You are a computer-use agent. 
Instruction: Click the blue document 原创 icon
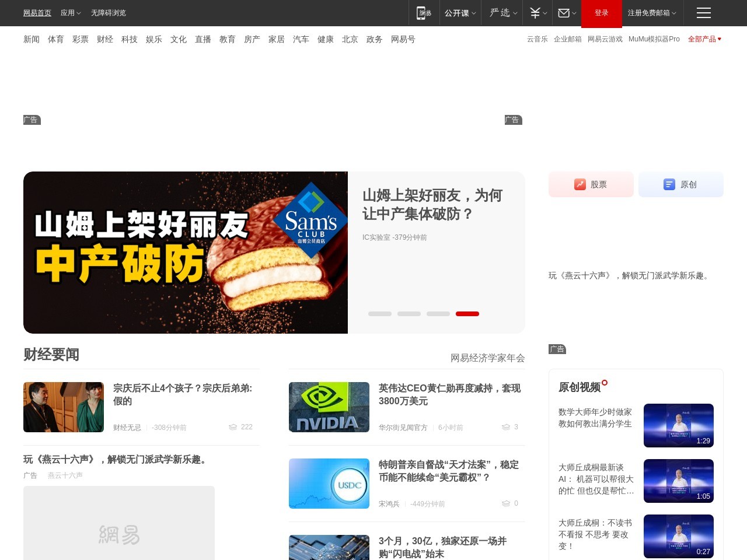click(669, 184)
